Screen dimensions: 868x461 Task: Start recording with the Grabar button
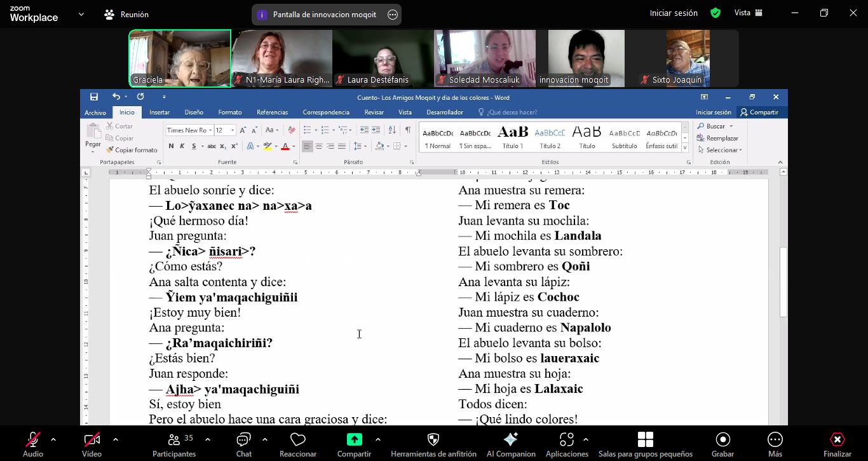[x=722, y=444]
